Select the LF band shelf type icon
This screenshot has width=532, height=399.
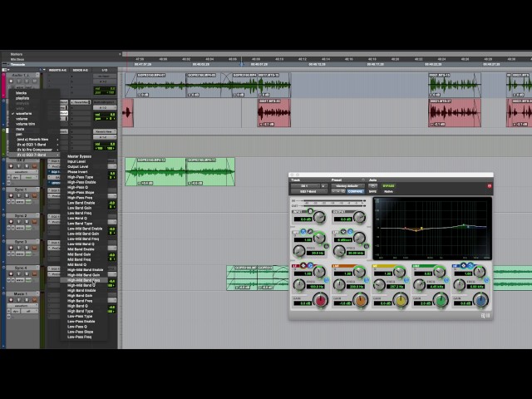click(310, 265)
